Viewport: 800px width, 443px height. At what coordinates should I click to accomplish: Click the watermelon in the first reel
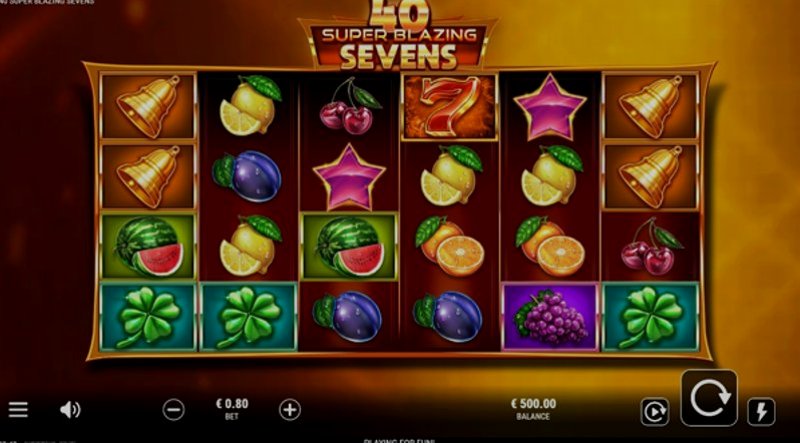pyautogui.click(x=148, y=247)
